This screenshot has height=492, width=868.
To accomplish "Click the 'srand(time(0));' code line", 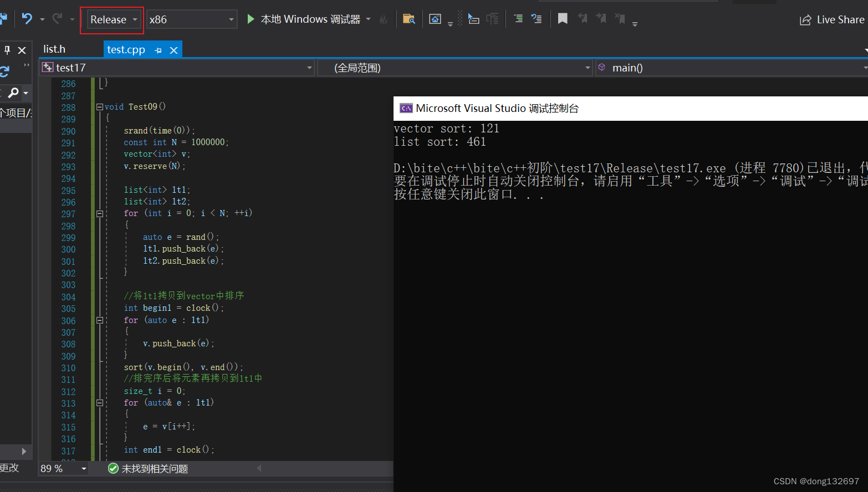I will click(x=159, y=131).
